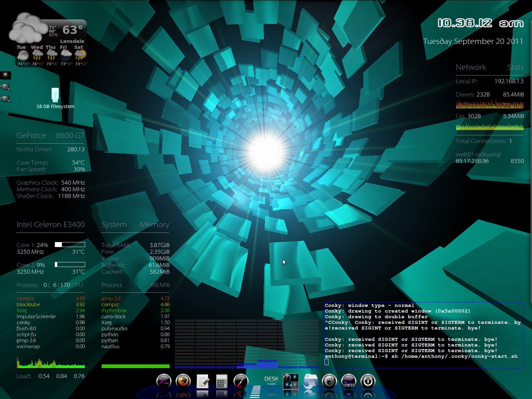
Task: Click the 63° current temperature
Action: (72, 30)
